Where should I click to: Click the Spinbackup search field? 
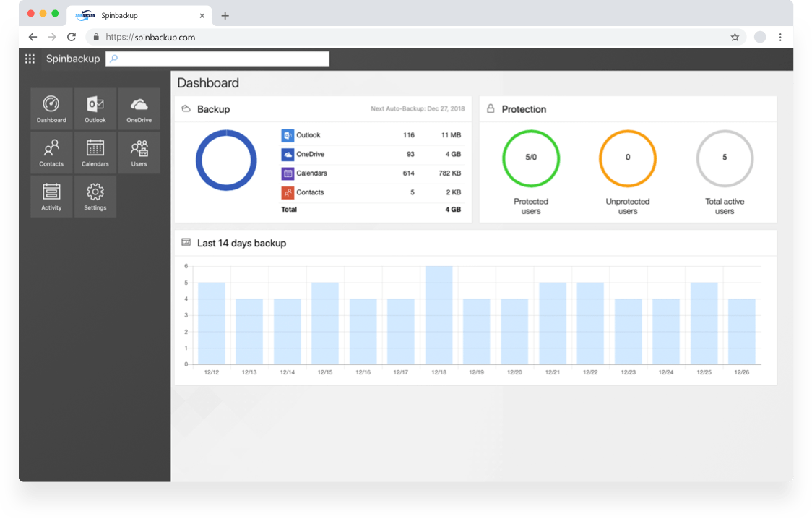tap(217, 59)
